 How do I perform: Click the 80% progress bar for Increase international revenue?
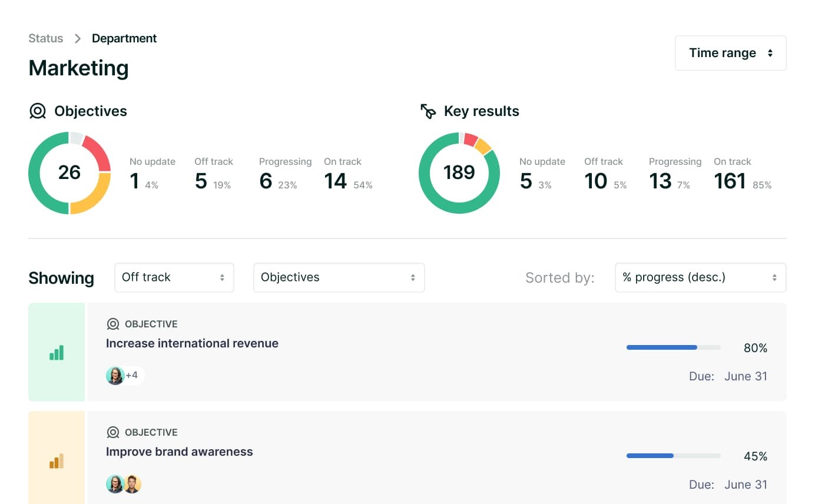pos(673,347)
